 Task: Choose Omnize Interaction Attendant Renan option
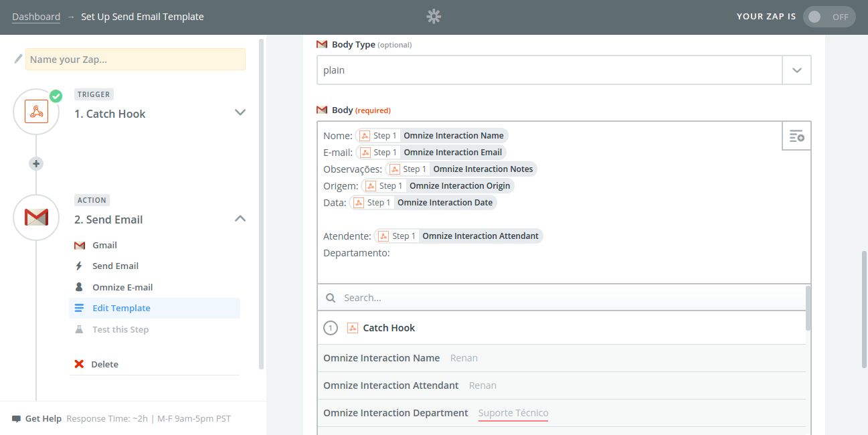[561, 385]
